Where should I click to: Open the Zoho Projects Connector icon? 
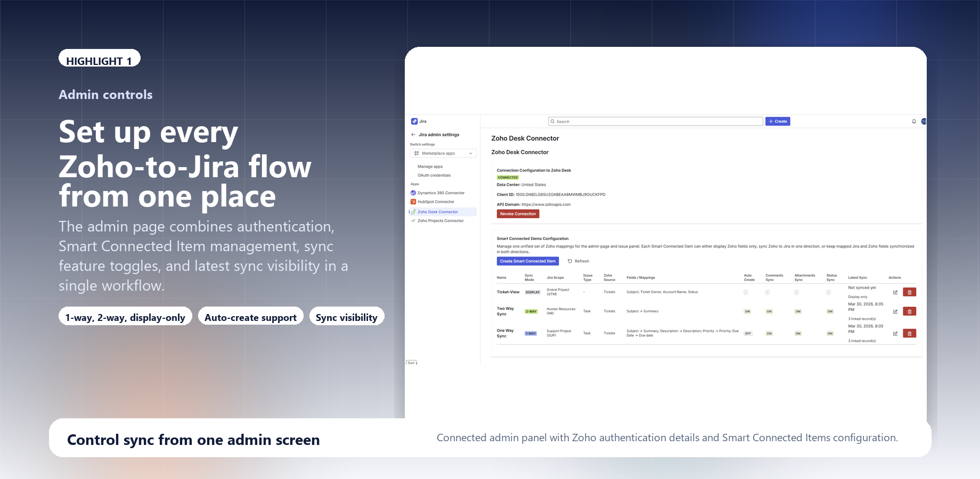click(413, 221)
